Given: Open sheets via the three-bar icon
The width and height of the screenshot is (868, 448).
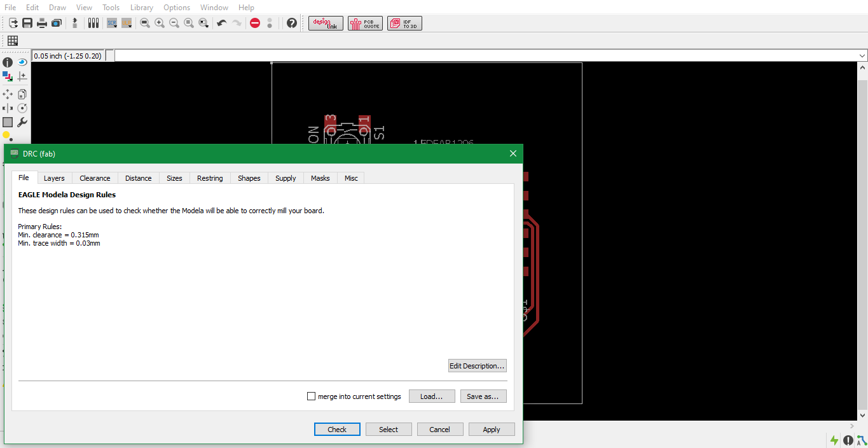Looking at the screenshot, I should pyautogui.click(x=93, y=23).
